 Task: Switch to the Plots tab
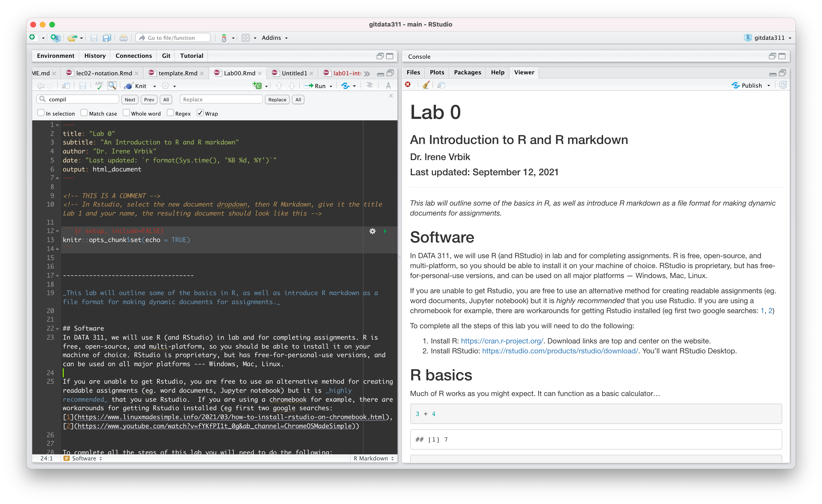437,72
